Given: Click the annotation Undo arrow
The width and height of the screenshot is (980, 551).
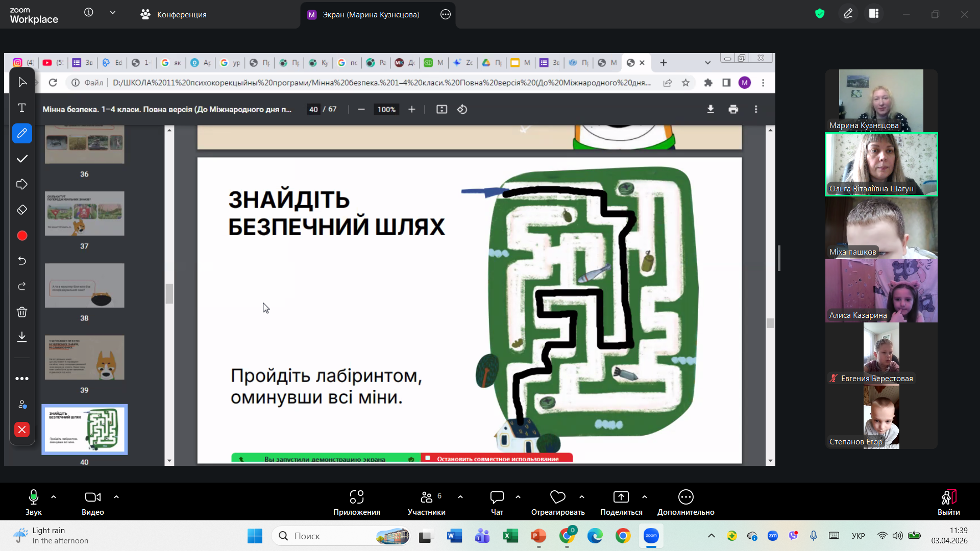Looking at the screenshot, I should (22, 261).
